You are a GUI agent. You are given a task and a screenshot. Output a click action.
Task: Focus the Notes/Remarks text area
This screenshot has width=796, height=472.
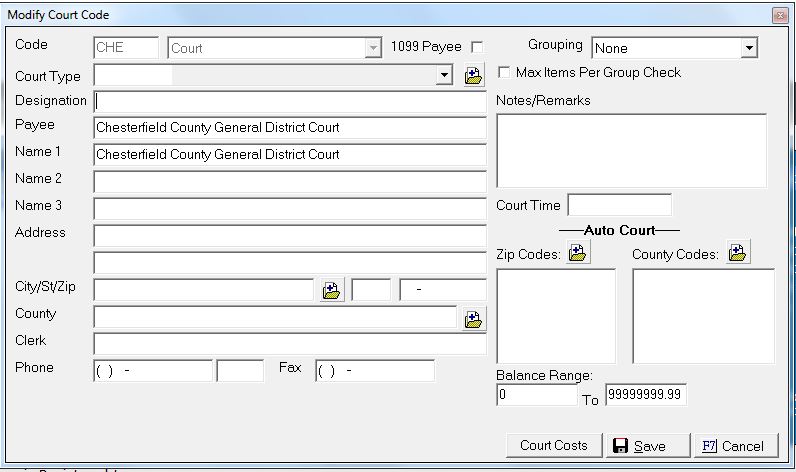631,150
